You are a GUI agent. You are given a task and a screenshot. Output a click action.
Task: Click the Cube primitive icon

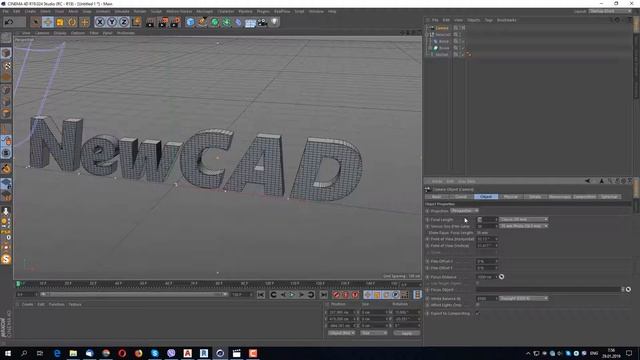point(190,22)
